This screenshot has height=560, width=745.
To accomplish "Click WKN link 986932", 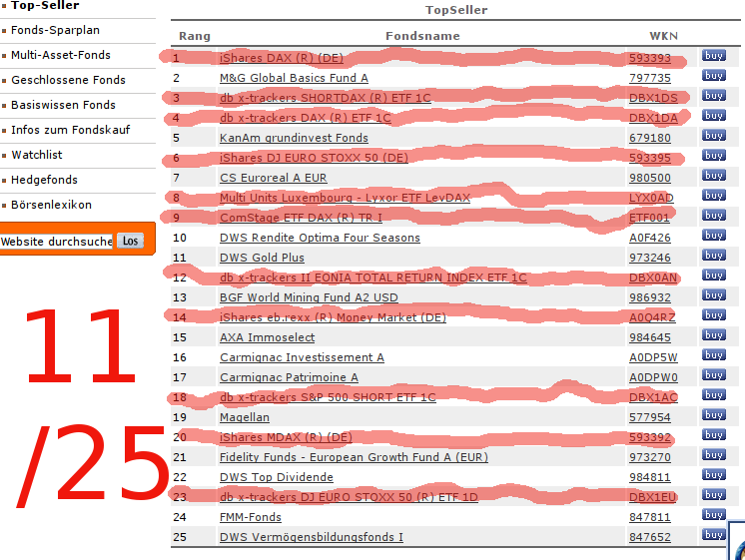I will [x=650, y=297].
